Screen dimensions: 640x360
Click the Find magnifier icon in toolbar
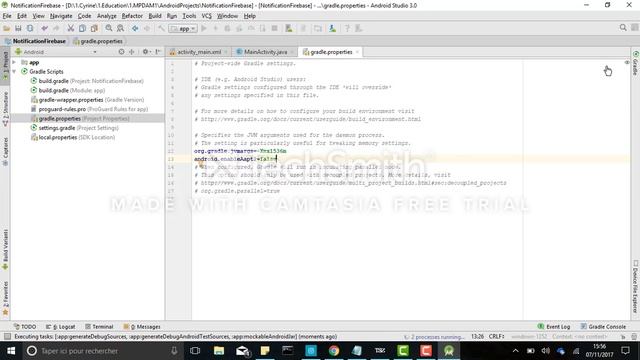tap(109, 28)
